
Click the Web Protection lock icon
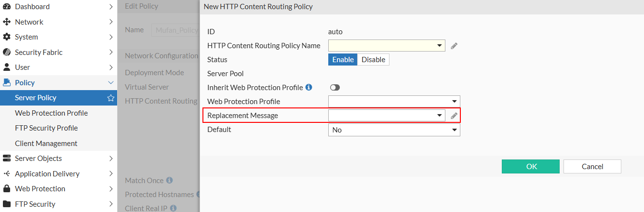point(7,189)
